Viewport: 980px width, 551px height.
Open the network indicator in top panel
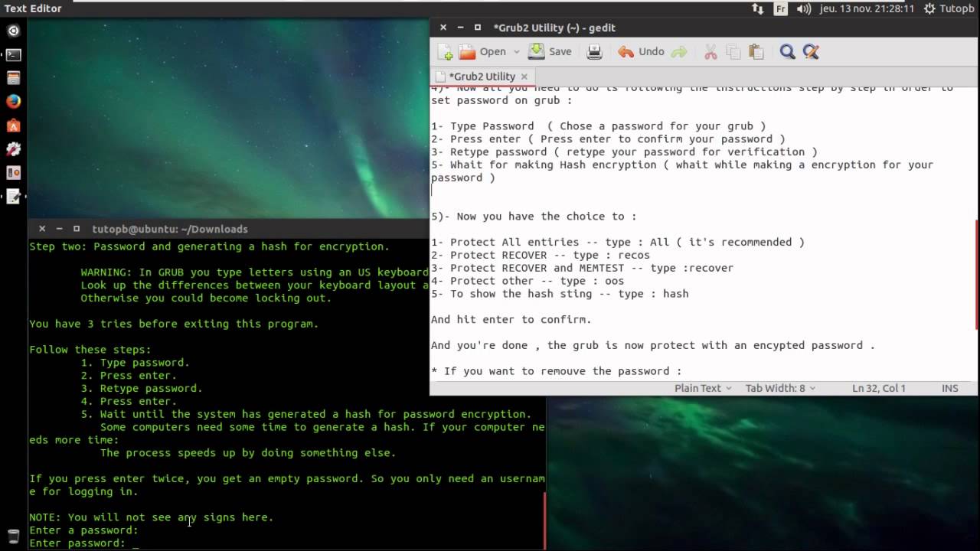point(758,8)
